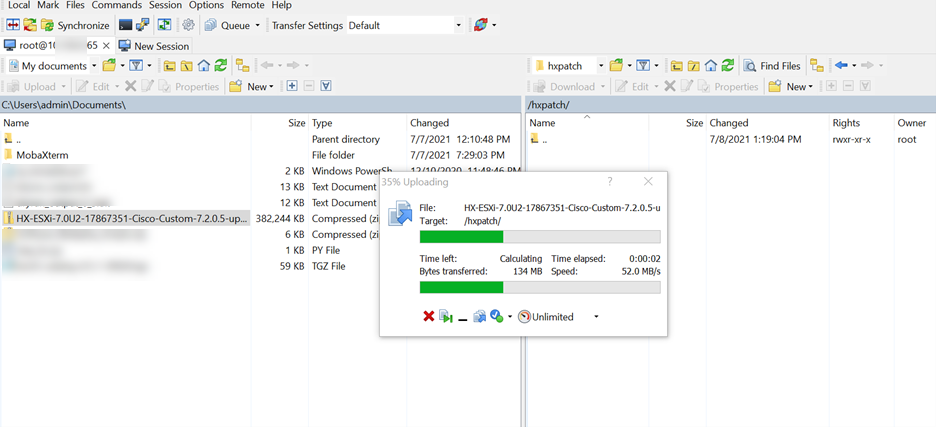Click the Queue button
936x427 pixels.
click(228, 25)
